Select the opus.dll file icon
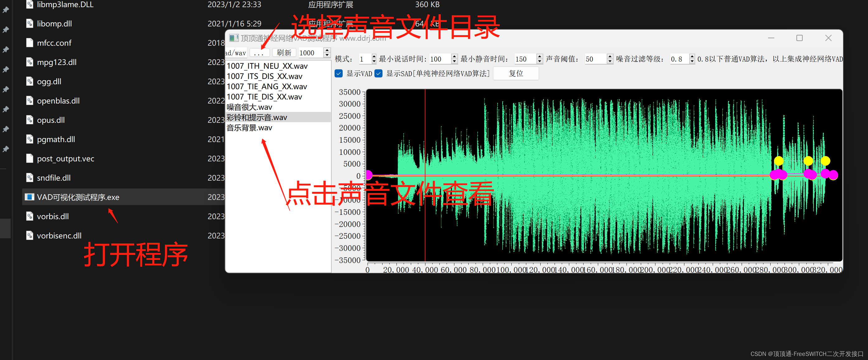This screenshot has height=360, width=868. 30,120
